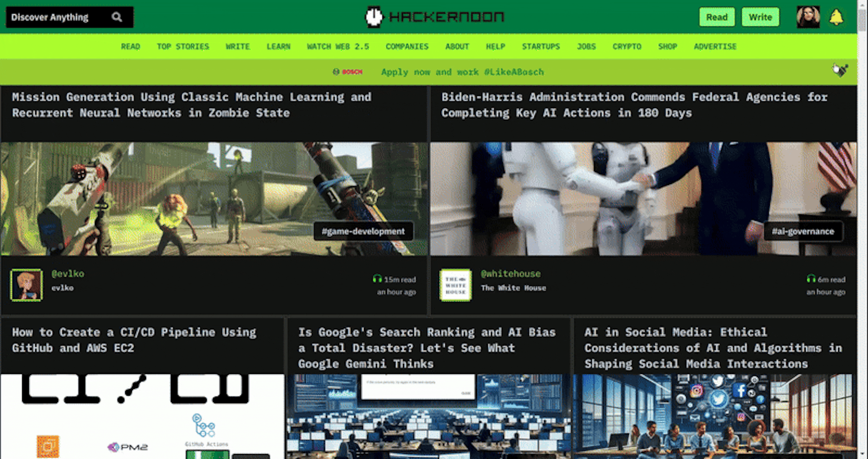Click the '15m read' label
The image size is (868, 459).
[400, 279]
